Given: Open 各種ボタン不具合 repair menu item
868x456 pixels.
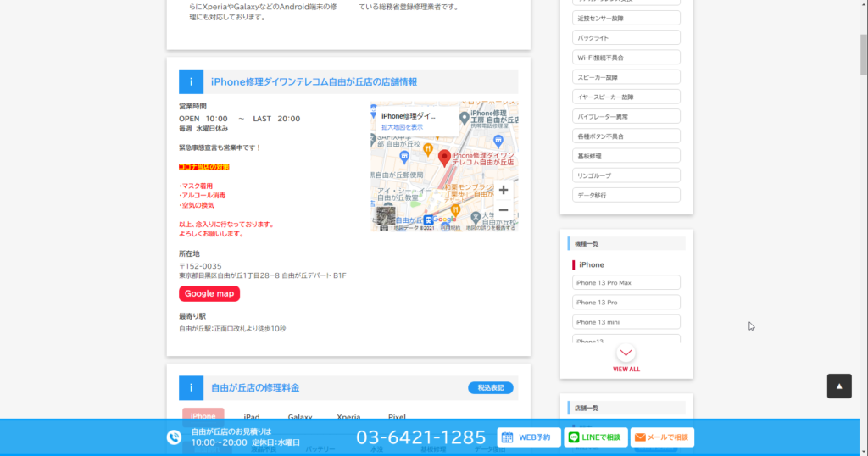Looking at the screenshot, I should (626, 136).
